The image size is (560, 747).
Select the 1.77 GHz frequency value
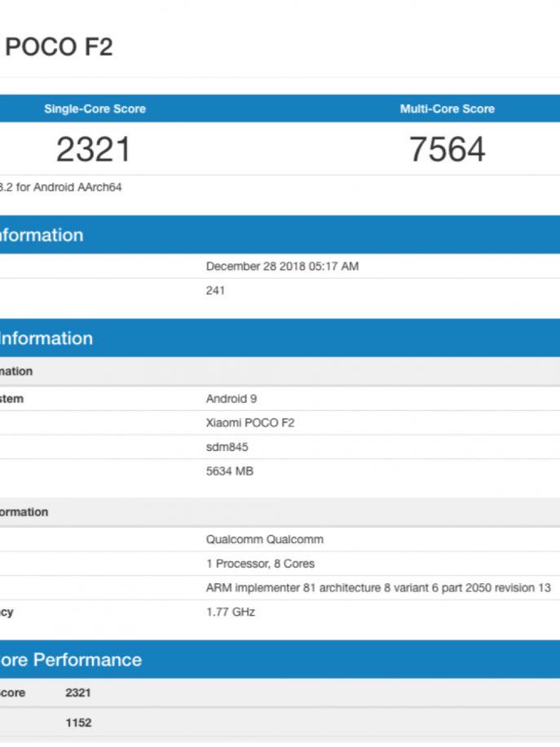pos(230,612)
